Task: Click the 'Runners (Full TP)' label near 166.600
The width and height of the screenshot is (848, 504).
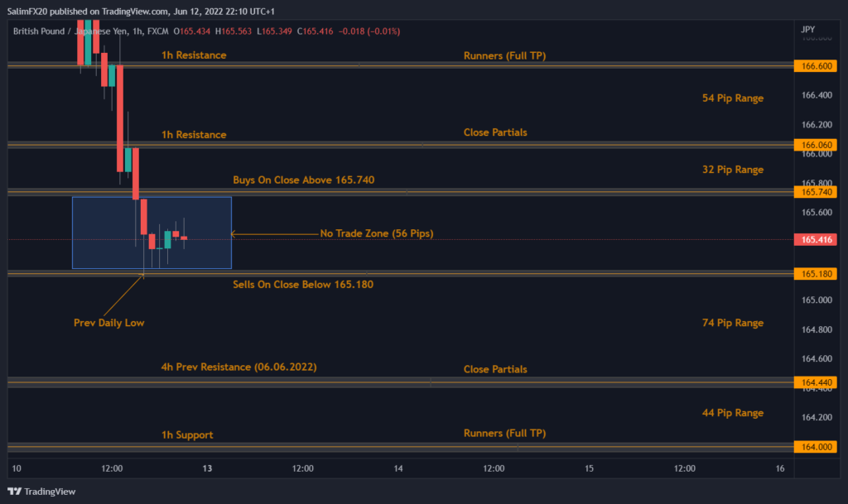Action: pos(504,55)
